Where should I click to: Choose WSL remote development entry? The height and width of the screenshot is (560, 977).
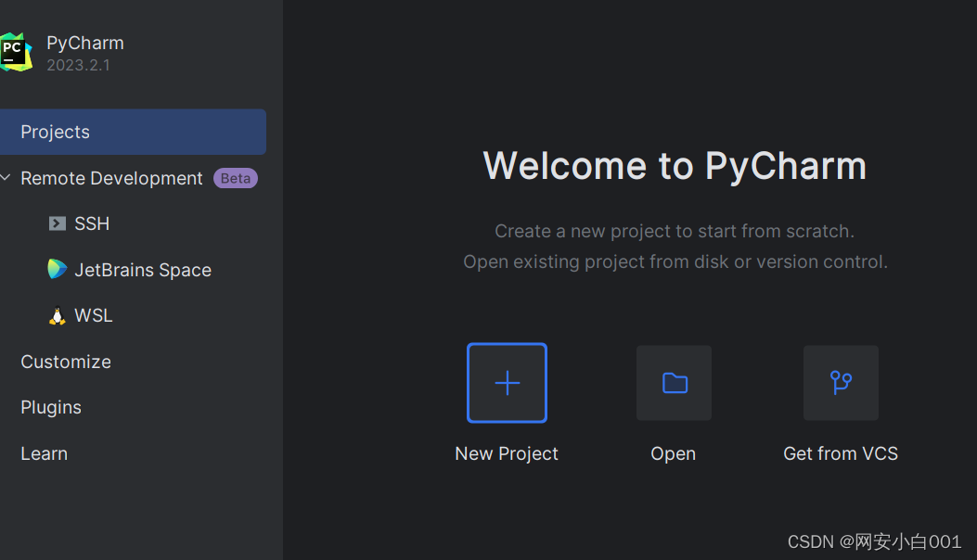point(94,316)
